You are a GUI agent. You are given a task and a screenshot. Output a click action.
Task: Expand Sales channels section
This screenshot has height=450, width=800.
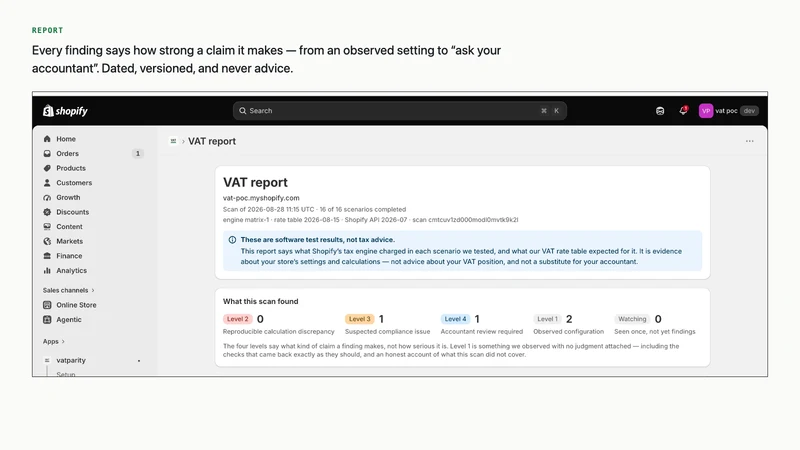click(68, 290)
